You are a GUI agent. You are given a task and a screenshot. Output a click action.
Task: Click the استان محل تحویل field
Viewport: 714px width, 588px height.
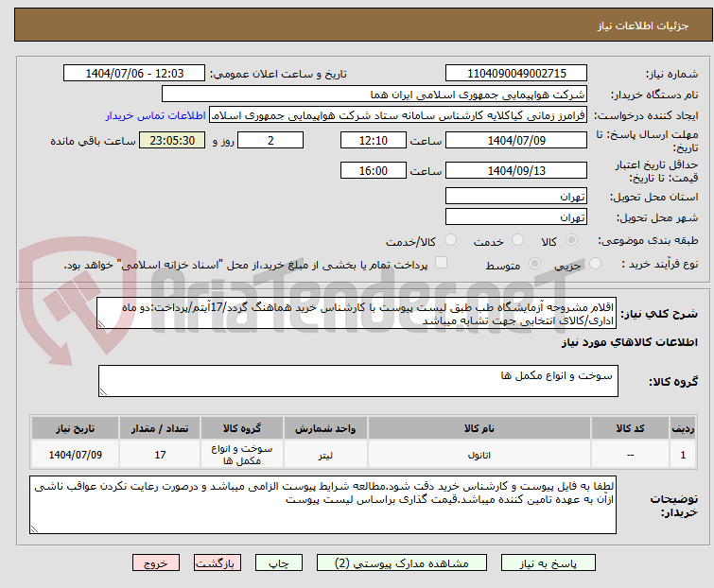pos(515,196)
